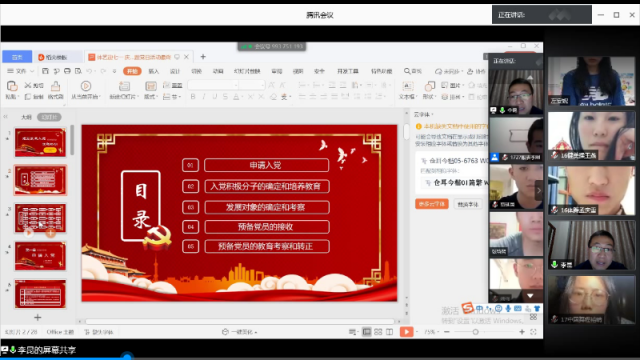Expand the participant video strip down arrow
Image resolution: width=640 pixels, height=360 pixels.
[530, 296]
